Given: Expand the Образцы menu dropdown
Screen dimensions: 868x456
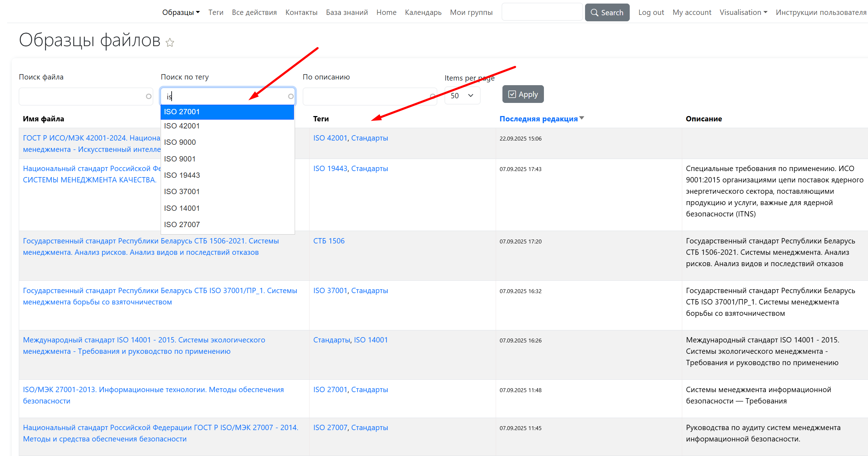Looking at the screenshot, I should click(181, 12).
